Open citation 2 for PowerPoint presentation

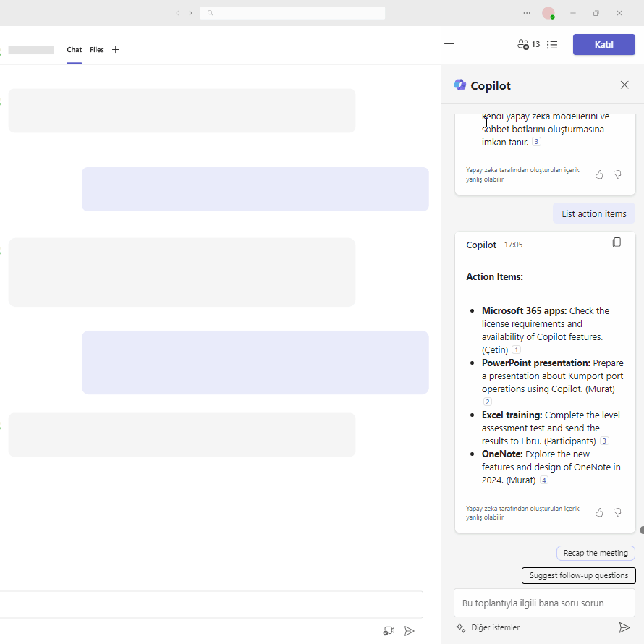(488, 402)
